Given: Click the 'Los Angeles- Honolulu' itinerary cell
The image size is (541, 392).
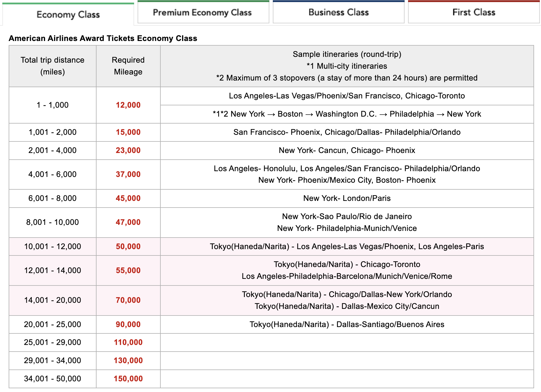Looking at the screenshot, I should (347, 174).
